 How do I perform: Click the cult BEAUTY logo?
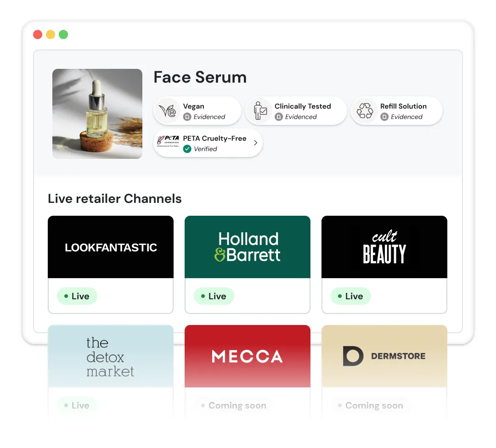384,246
